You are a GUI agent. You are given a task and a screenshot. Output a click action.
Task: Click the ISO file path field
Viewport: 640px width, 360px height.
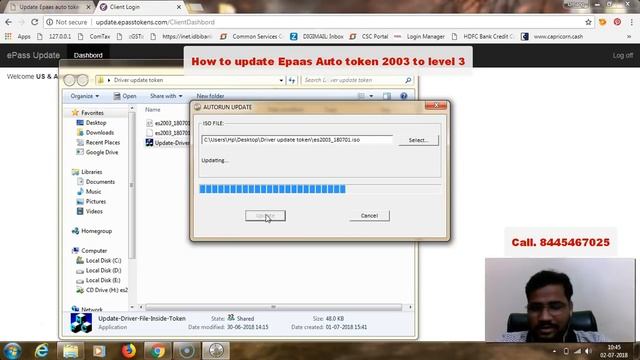pyautogui.click(x=297, y=140)
